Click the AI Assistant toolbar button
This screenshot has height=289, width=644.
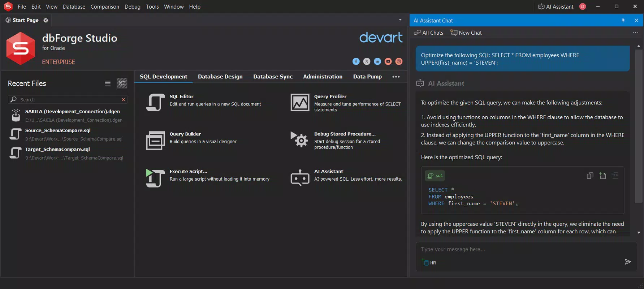[x=556, y=7]
